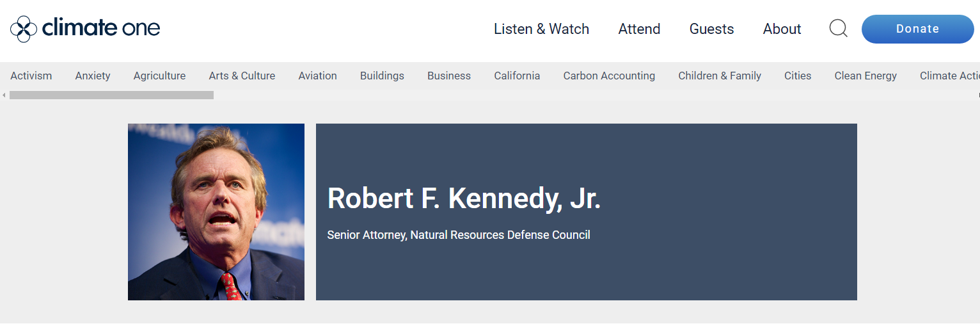Select the Arts & Culture topic
The width and height of the screenshot is (980, 333).
242,76
